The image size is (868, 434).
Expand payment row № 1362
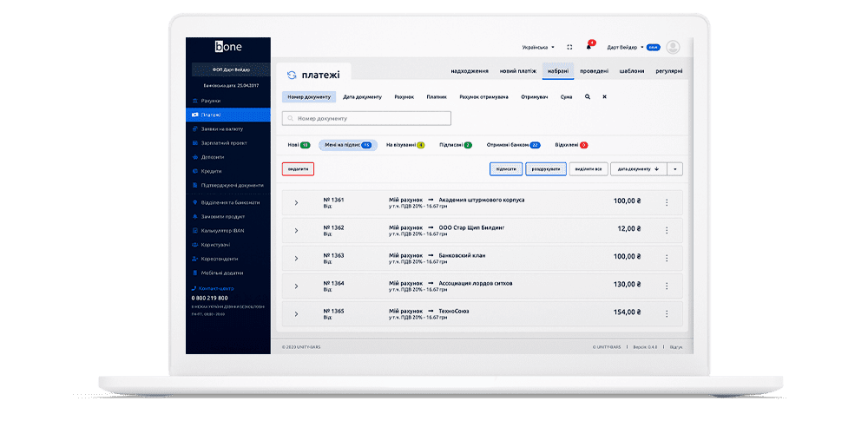pos(296,231)
